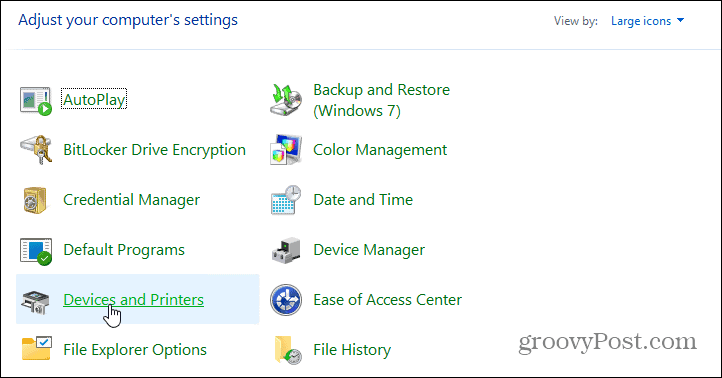
Task: Click the File History folder icon
Action: tap(288, 350)
